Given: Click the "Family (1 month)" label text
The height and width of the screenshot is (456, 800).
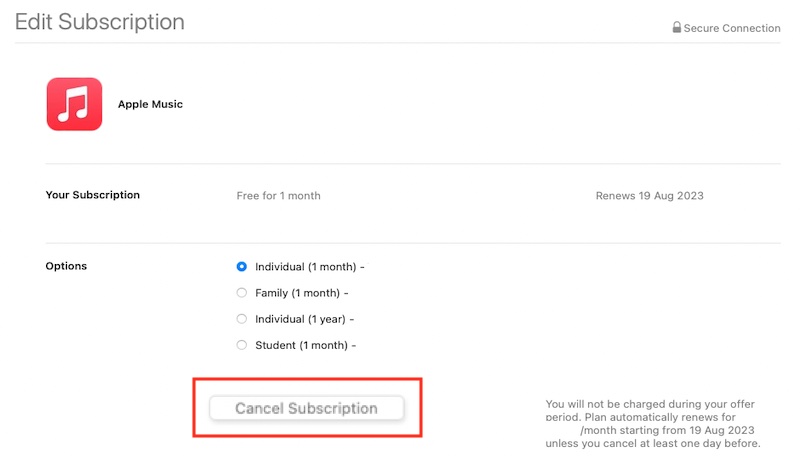Looking at the screenshot, I should click(x=298, y=293).
